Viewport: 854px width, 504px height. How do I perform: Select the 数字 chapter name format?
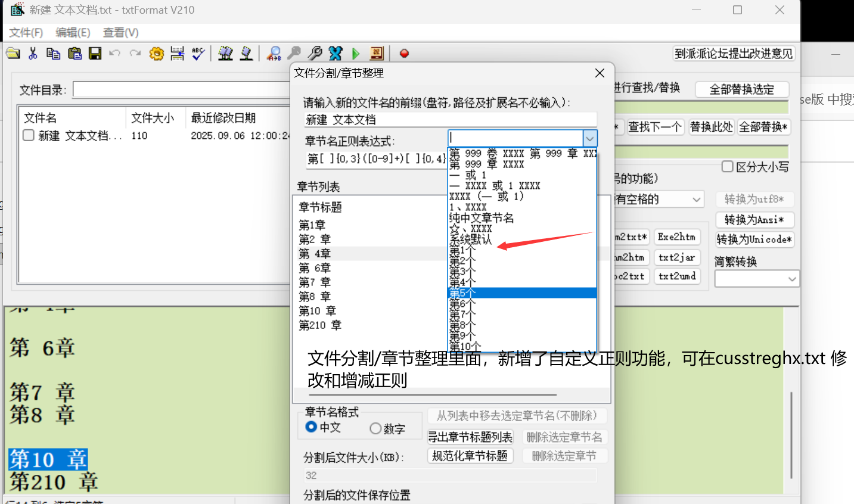tap(375, 428)
